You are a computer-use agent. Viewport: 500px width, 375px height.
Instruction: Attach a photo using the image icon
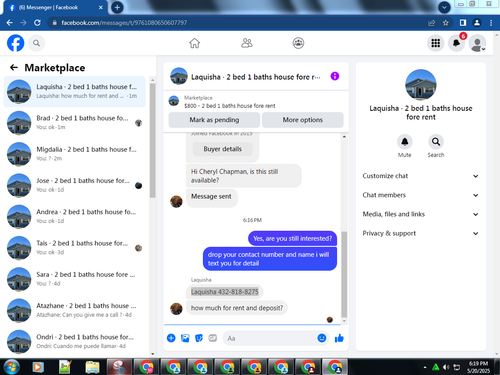(x=185, y=338)
